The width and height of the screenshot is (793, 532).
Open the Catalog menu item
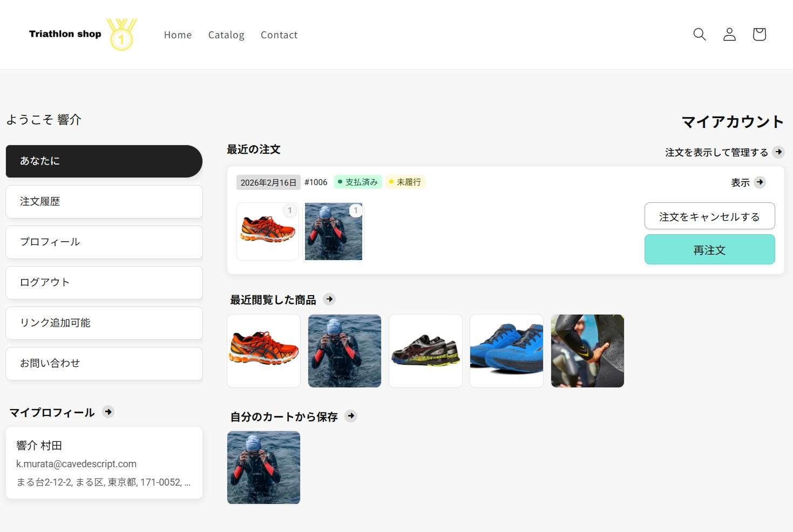click(226, 35)
